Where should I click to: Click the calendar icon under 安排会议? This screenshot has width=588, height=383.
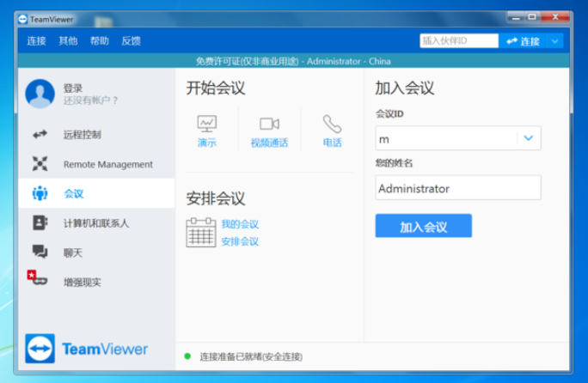(x=201, y=233)
